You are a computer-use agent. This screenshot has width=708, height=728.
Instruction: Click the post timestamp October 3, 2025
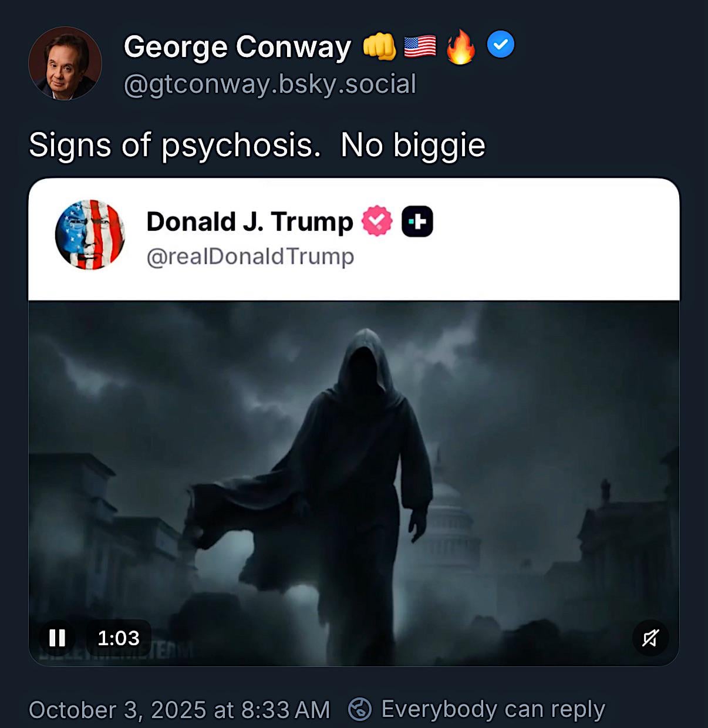click(179, 710)
